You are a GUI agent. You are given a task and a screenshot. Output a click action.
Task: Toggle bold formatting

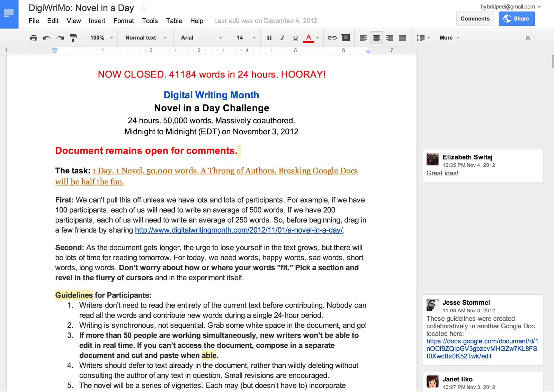[269, 38]
